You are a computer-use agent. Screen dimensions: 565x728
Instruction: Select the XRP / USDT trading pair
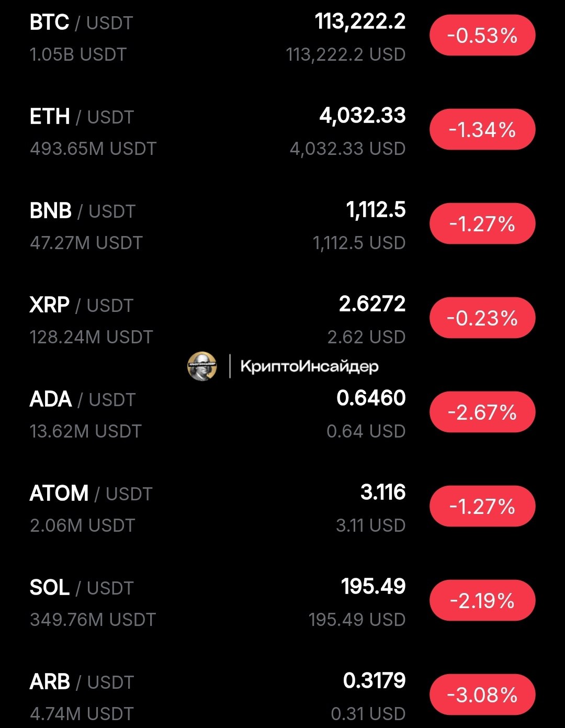pyautogui.click(x=82, y=305)
